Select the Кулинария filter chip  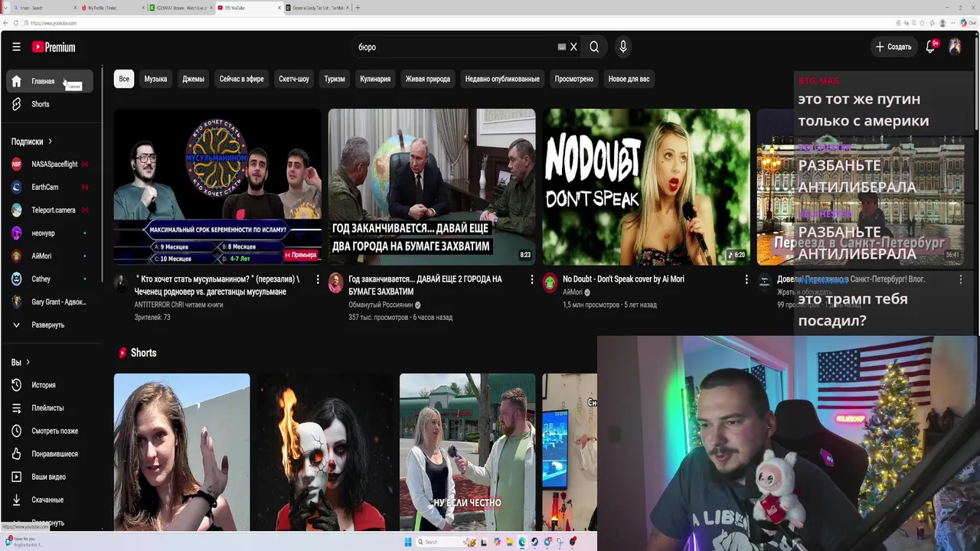pyautogui.click(x=375, y=79)
